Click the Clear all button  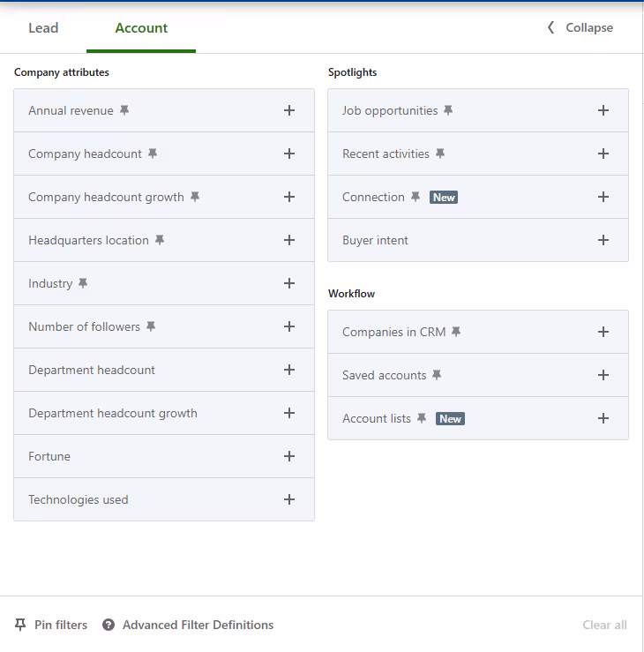604,625
